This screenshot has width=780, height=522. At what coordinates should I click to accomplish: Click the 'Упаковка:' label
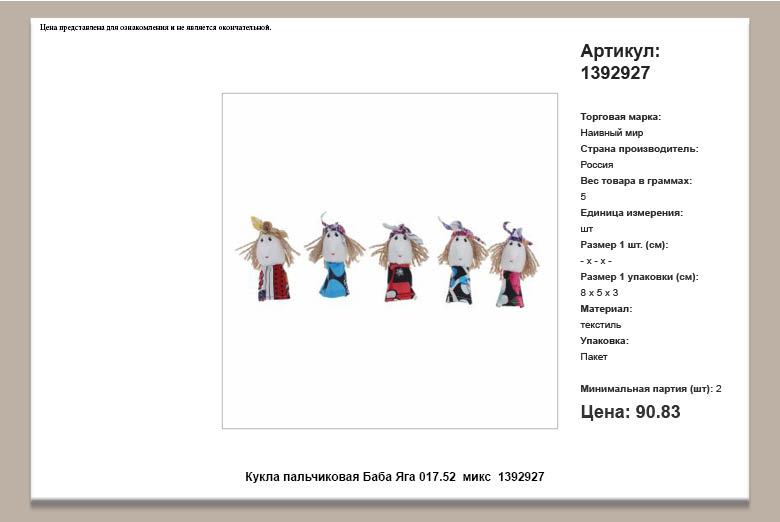point(604,341)
